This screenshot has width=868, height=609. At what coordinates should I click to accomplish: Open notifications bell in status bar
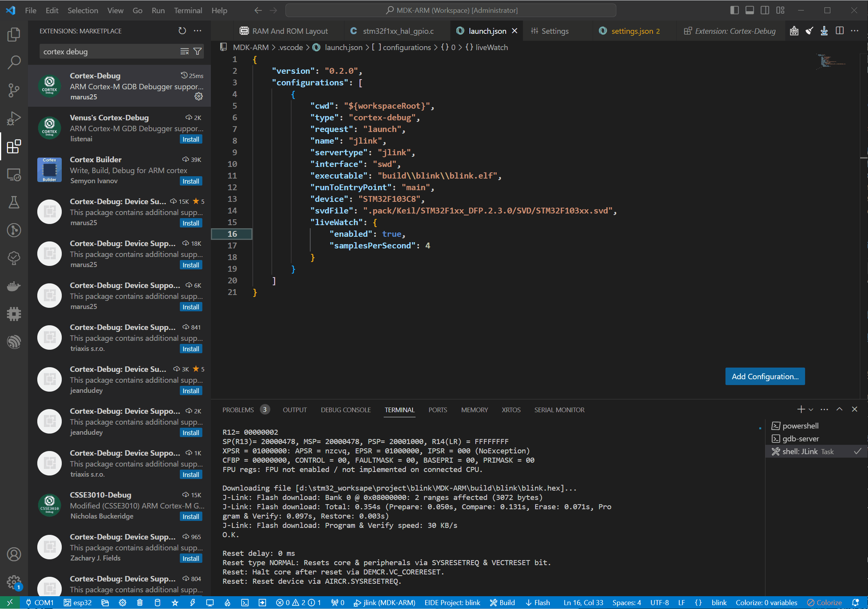pyautogui.click(x=855, y=602)
